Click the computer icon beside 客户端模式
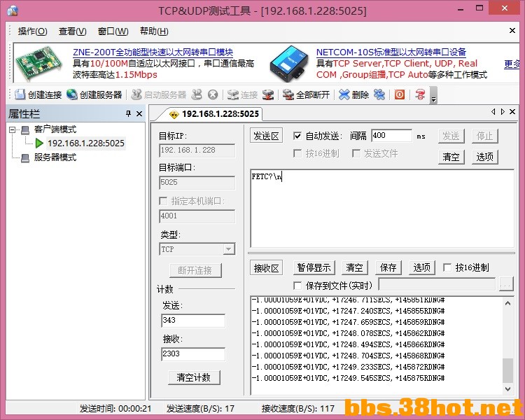The height and width of the screenshot is (420, 525). pyautogui.click(x=25, y=129)
